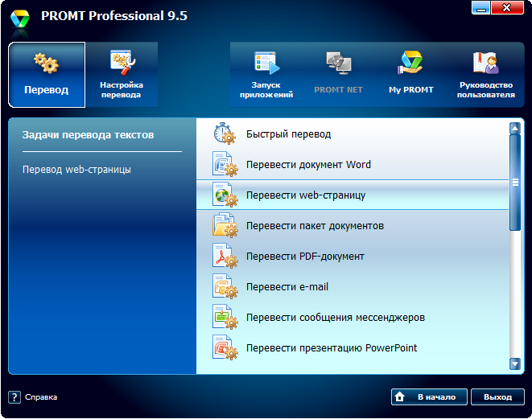Click the В начало home button
The image size is (532, 419).
pyautogui.click(x=429, y=396)
